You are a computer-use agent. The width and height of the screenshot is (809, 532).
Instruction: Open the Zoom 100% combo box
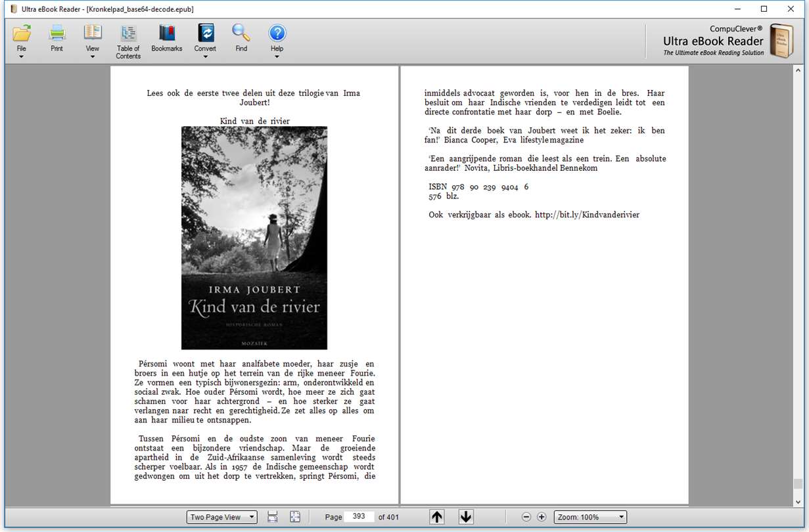click(590, 517)
